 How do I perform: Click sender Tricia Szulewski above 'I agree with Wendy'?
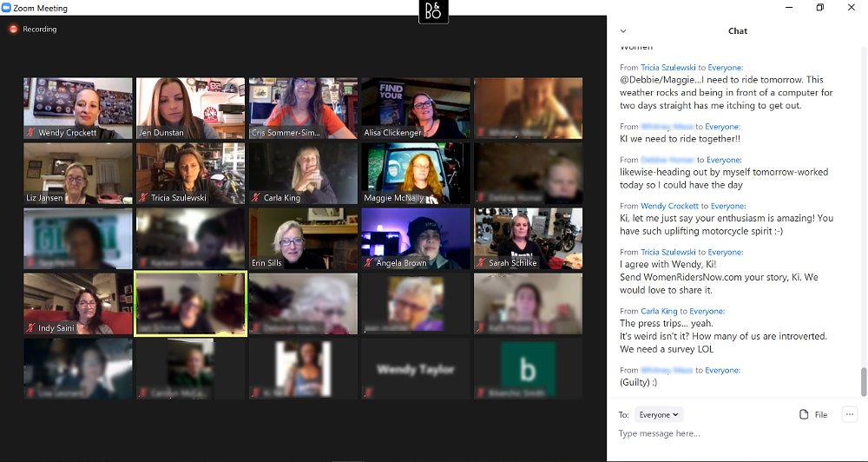point(668,252)
